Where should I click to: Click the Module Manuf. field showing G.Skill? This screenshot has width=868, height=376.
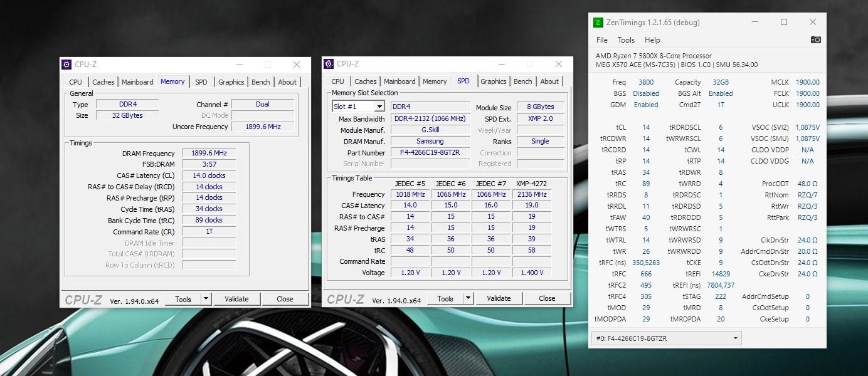(x=430, y=130)
